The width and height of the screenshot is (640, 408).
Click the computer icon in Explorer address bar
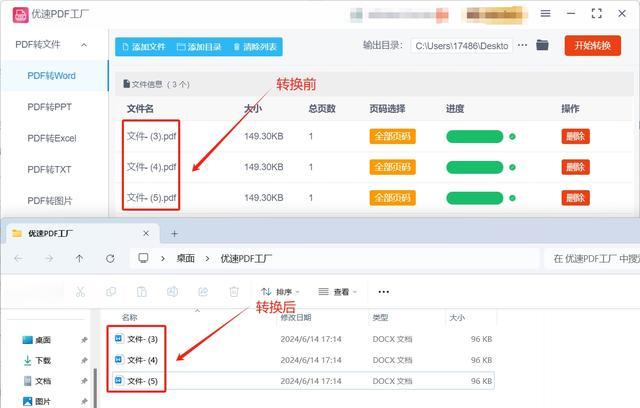pos(143,258)
